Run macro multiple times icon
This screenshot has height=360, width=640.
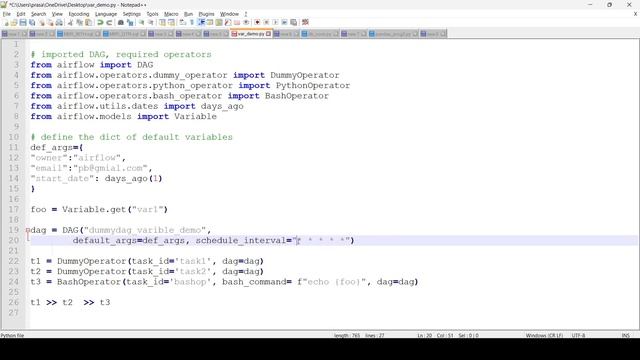[x=284, y=22]
